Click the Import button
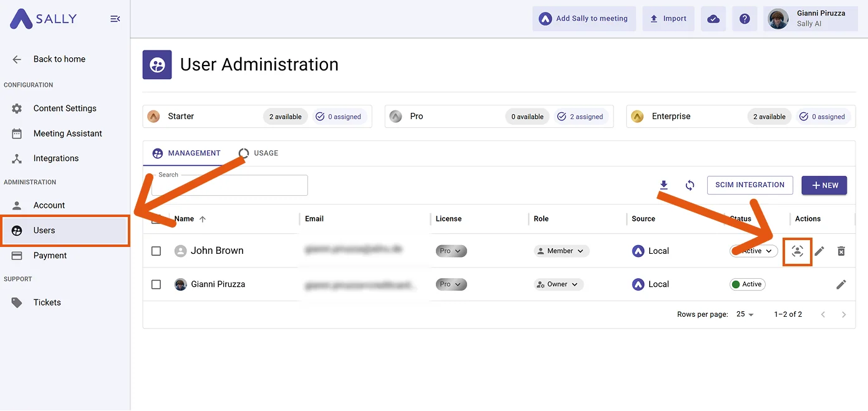The image size is (868, 411). click(668, 19)
